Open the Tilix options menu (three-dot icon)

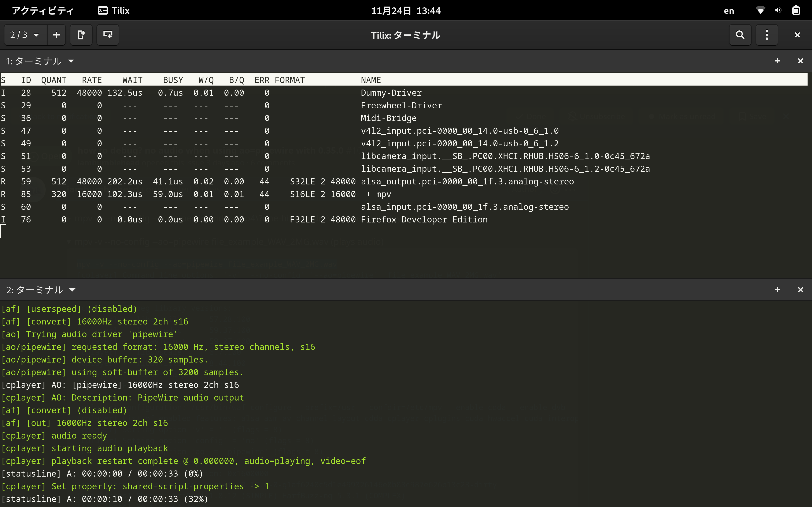[767, 34]
